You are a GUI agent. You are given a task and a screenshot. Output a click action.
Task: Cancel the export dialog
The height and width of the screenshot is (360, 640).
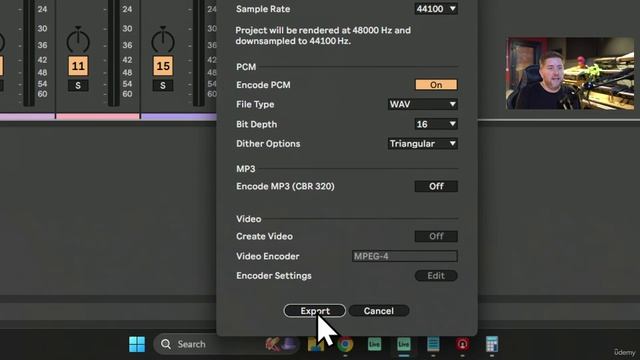tap(379, 311)
